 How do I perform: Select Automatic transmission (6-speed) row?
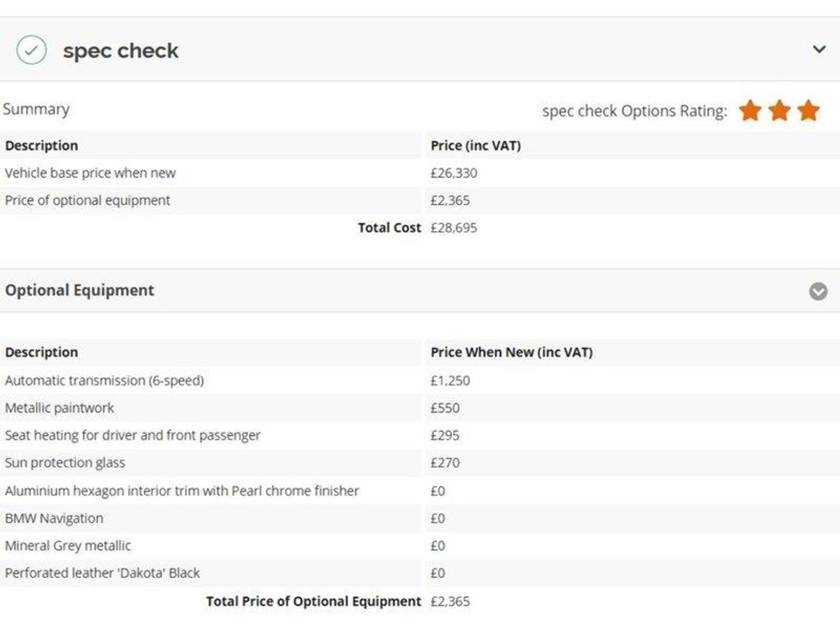pyautogui.click(x=420, y=380)
